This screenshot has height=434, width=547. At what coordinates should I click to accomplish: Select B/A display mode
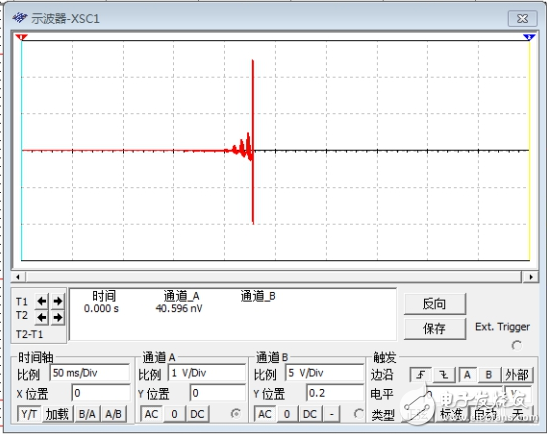click(x=87, y=414)
